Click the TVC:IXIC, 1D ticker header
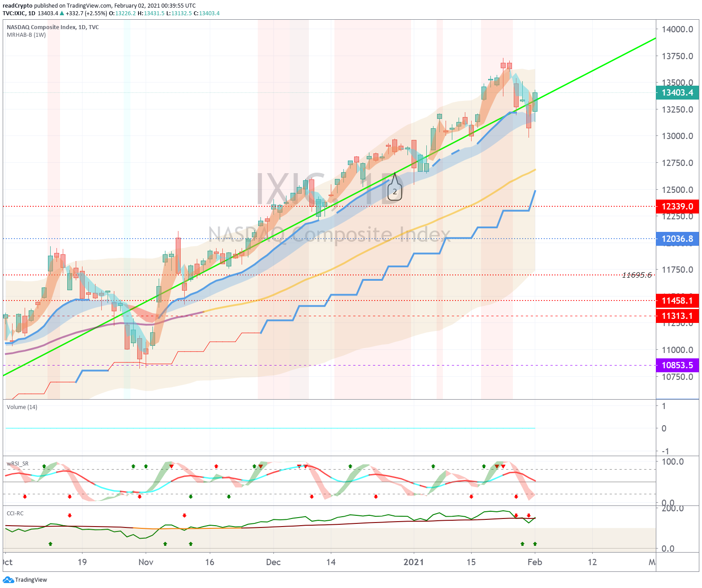The image size is (702, 588). (x=19, y=13)
